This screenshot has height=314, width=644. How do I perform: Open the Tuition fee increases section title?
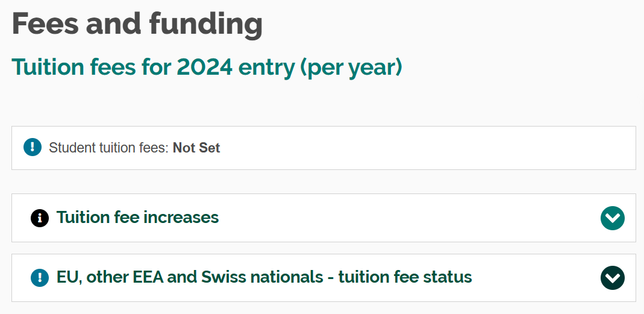point(137,217)
